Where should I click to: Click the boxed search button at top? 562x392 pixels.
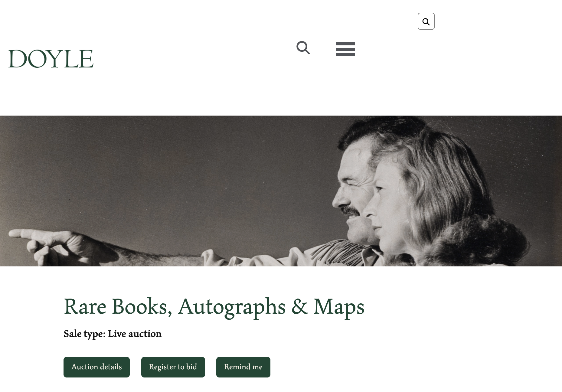[426, 21]
